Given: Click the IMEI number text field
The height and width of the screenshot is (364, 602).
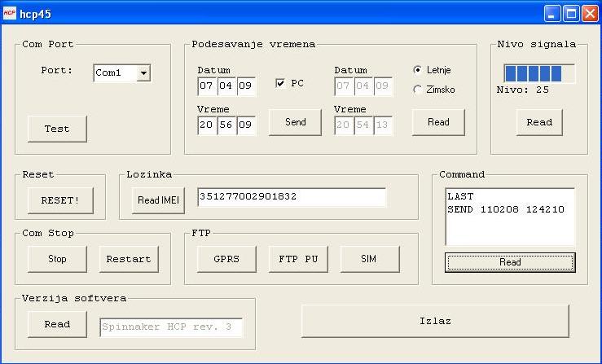Looking at the screenshot, I should click(291, 197).
